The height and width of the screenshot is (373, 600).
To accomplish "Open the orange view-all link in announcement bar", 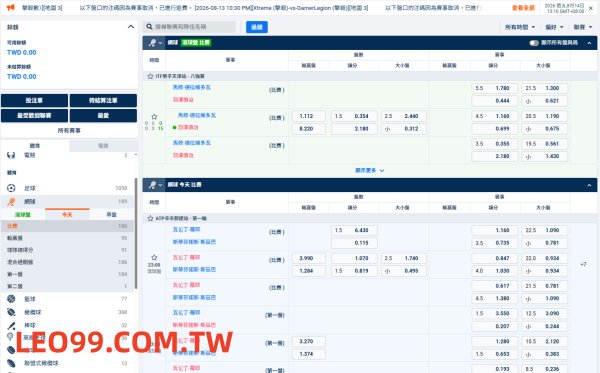I will (523, 8).
